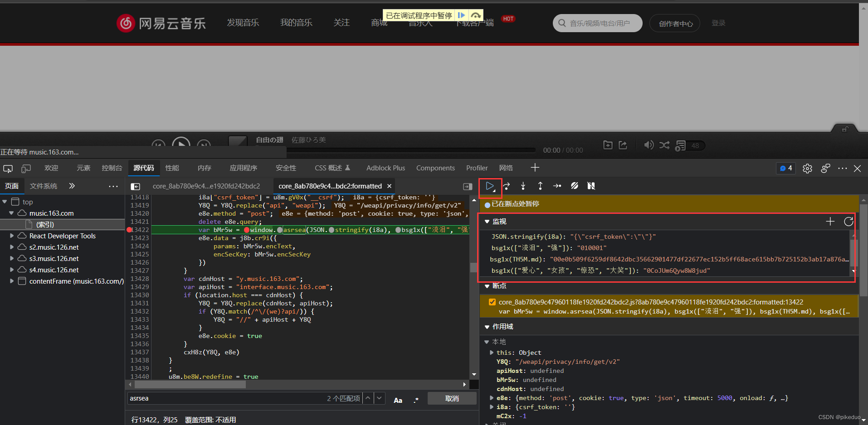Open DevTools settings gear
868x425 pixels.
(x=807, y=168)
